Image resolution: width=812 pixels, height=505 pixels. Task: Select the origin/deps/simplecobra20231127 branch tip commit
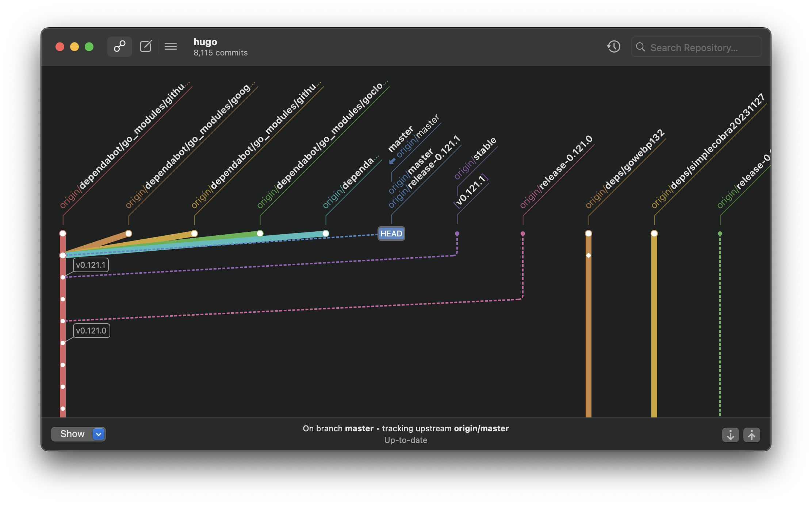[x=654, y=234]
